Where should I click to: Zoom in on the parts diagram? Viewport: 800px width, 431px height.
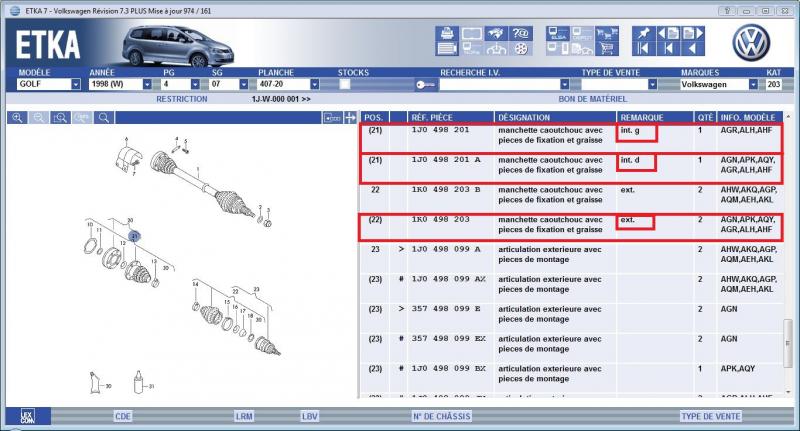[17, 118]
